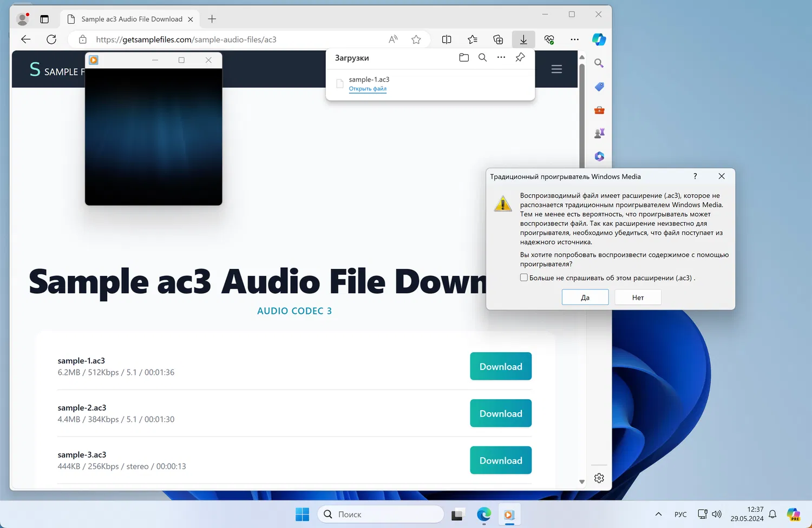Image resolution: width=812 pixels, height=528 pixels.
Task: Click the Sample Files site logo
Action: pyautogui.click(x=57, y=70)
